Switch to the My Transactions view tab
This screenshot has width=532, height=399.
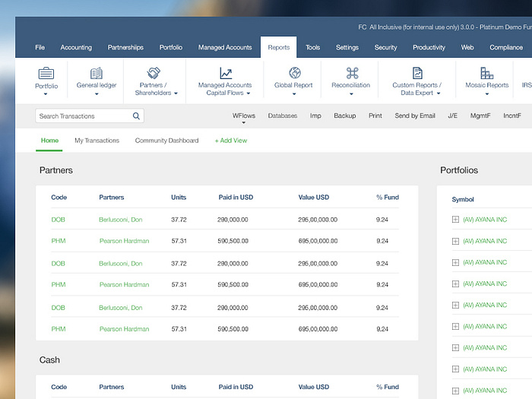(x=97, y=141)
